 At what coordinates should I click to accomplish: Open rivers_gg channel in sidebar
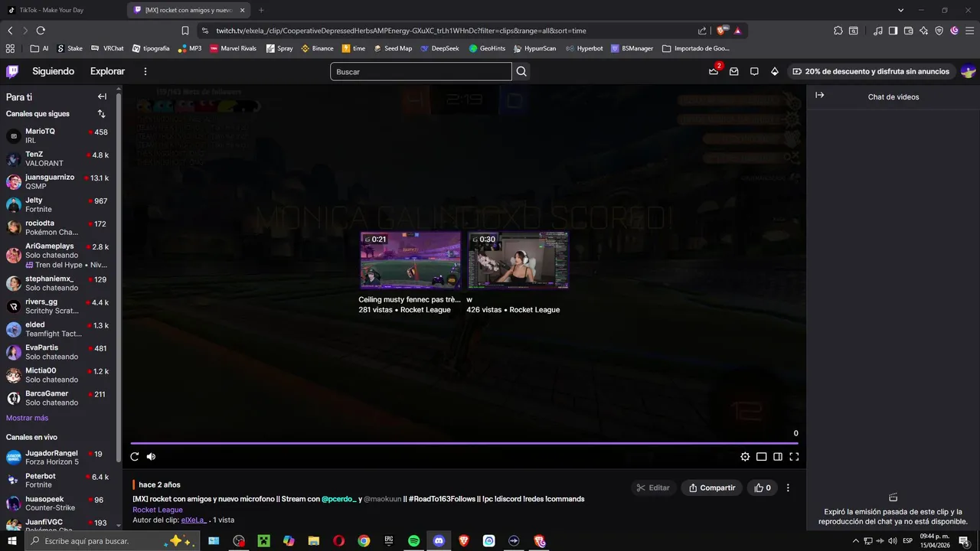point(57,306)
